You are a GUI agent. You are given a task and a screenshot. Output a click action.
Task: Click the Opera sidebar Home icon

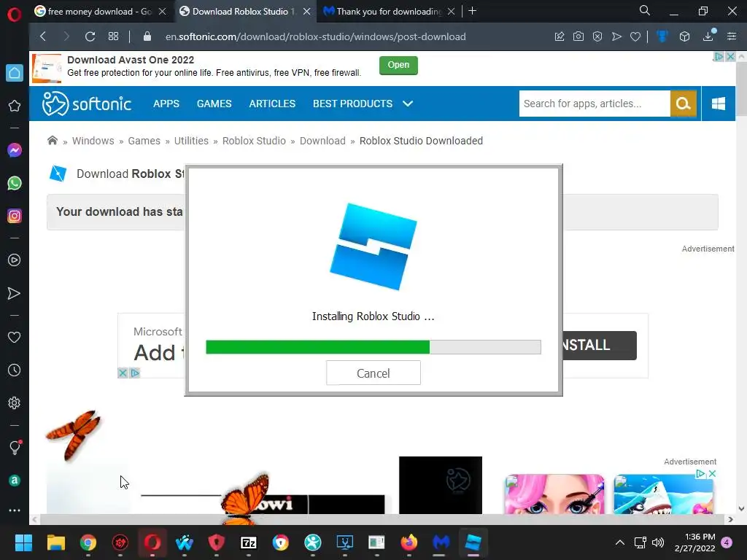(15, 73)
